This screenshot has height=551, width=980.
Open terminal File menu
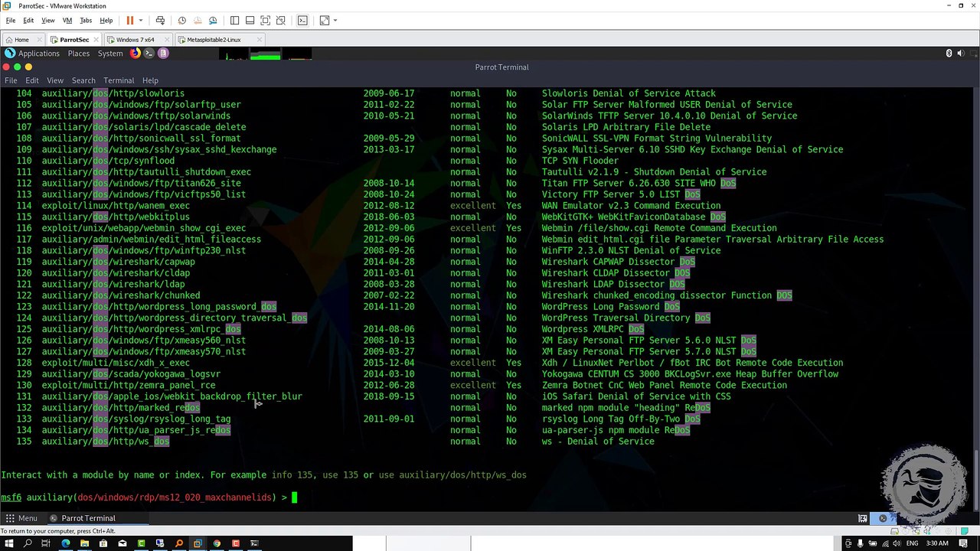11,80
